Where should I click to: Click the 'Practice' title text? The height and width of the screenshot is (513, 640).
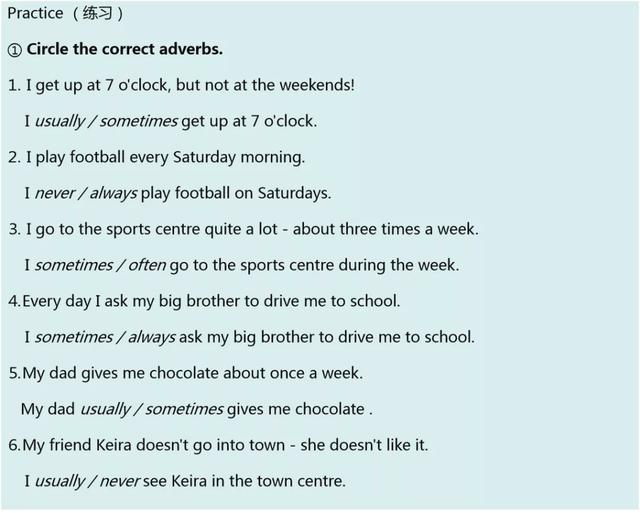pyautogui.click(x=35, y=13)
